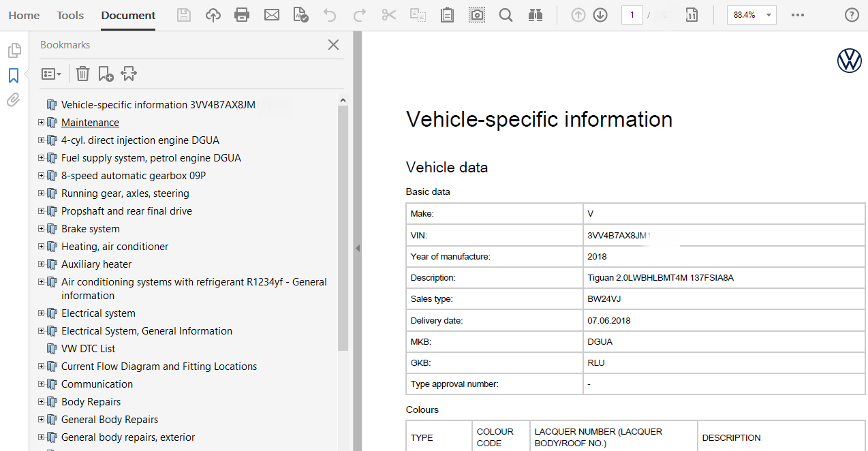Viewport: 868px width, 451px height.
Task: Go to next page arrow
Action: click(x=600, y=15)
